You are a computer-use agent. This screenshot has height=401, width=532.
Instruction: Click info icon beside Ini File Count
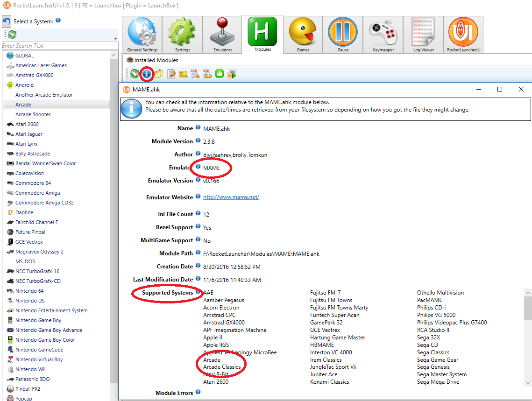click(198, 213)
